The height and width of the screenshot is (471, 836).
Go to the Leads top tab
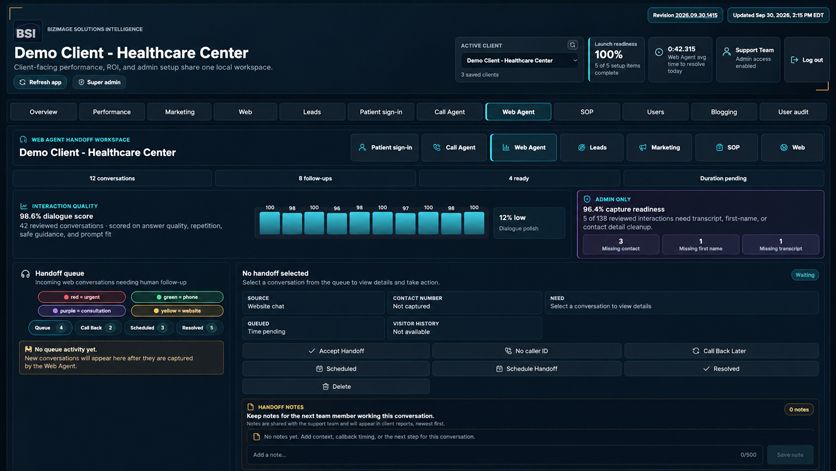coord(312,112)
